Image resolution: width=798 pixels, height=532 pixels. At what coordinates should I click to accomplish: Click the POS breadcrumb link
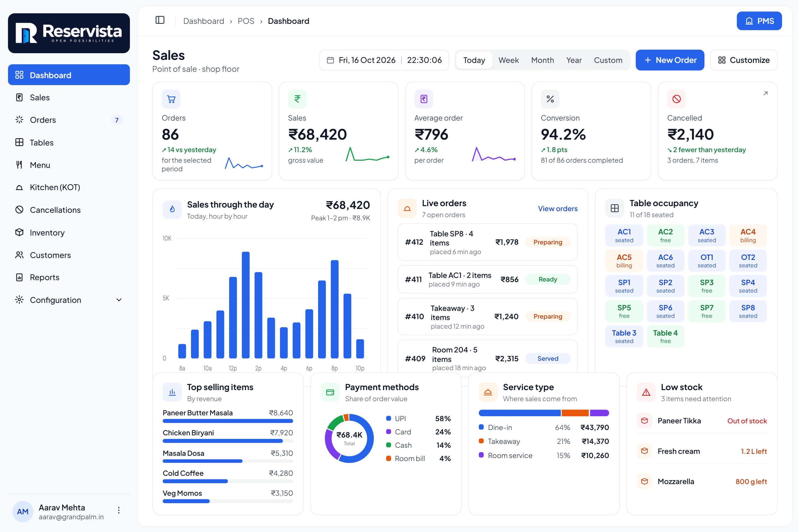click(246, 21)
